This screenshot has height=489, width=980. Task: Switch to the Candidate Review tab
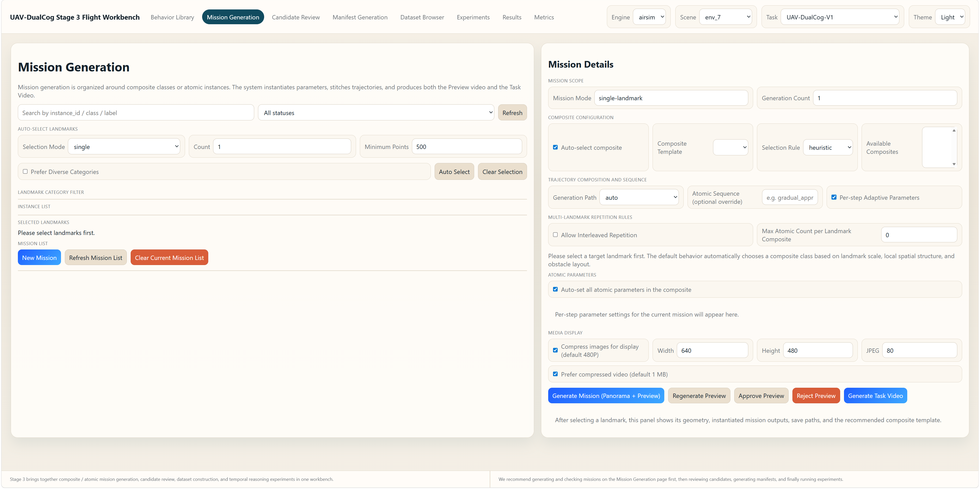tap(296, 17)
